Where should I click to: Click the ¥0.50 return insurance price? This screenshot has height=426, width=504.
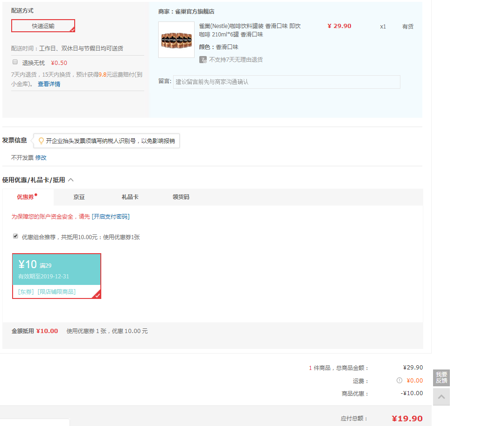pos(59,63)
